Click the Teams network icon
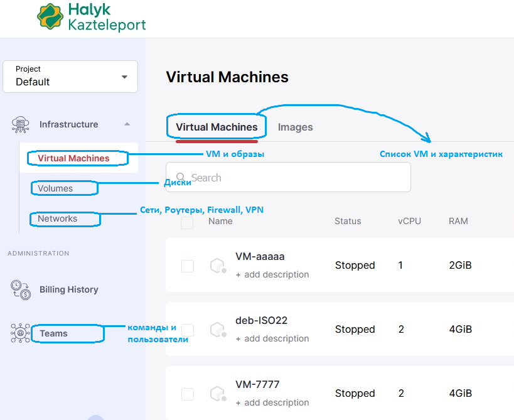The image size is (514, 420). click(x=21, y=333)
